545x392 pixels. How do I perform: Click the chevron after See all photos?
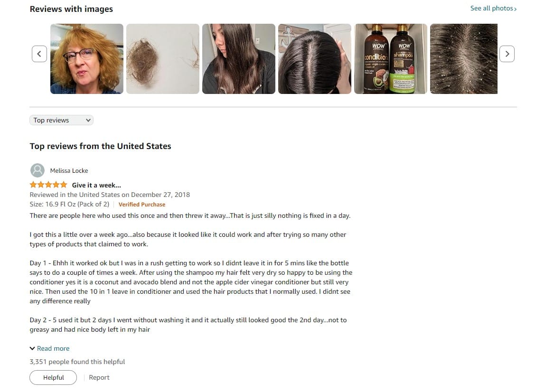[x=516, y=9]
